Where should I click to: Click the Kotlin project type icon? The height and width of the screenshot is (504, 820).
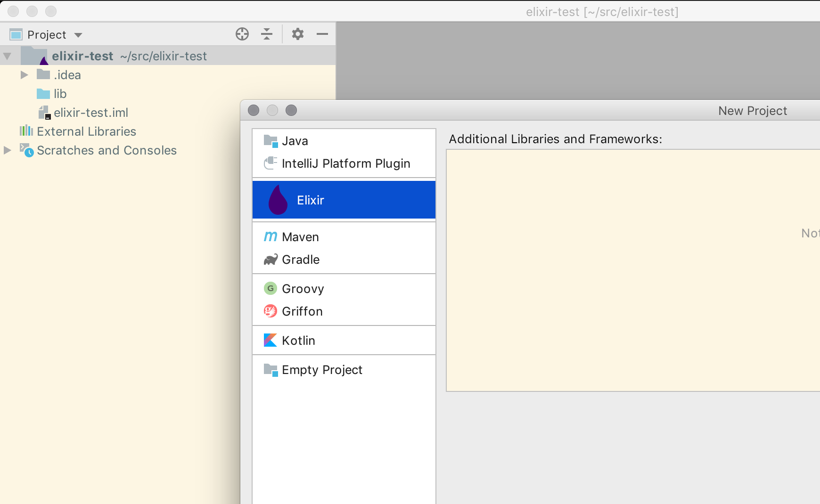pos(271,340)
